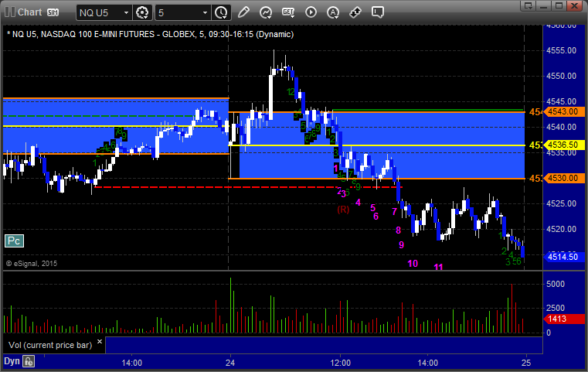Viewport: 588px width, 372px height.
Task: Toggle the SIM trading mode badge
Action: (x=53, y=12)
